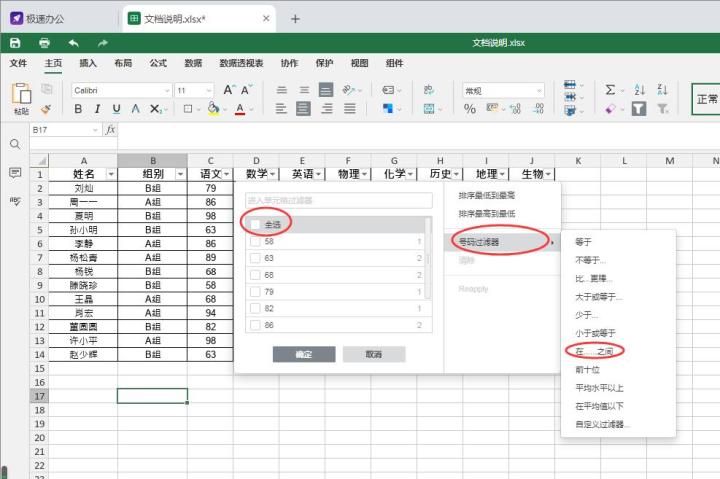
Task: Switch to the 数据 tab
Action: tap(193, 63)
